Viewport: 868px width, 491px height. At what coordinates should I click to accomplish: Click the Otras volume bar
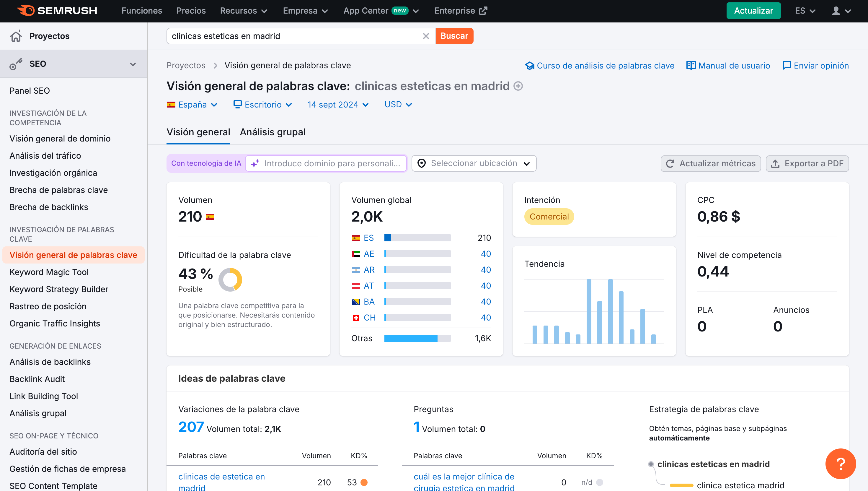coord(417,338)
